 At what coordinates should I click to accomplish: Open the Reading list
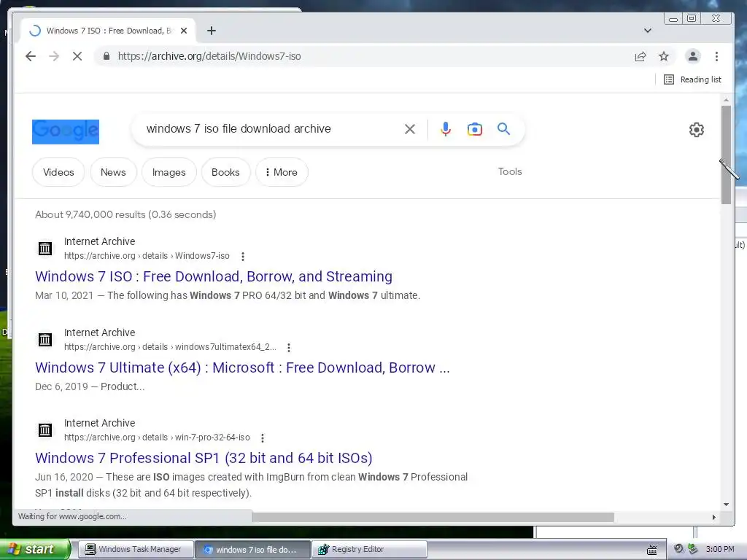pyautogui.click(x=692, y=79)
